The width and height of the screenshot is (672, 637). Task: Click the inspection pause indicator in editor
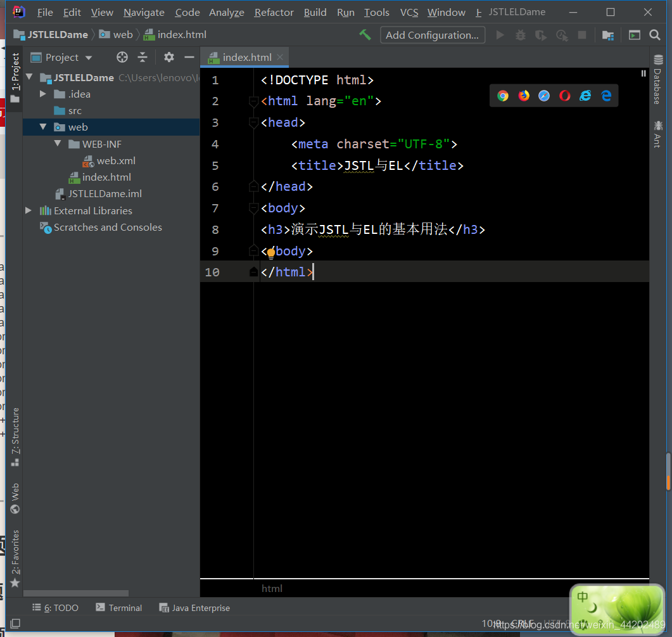(x=643, y=74)
